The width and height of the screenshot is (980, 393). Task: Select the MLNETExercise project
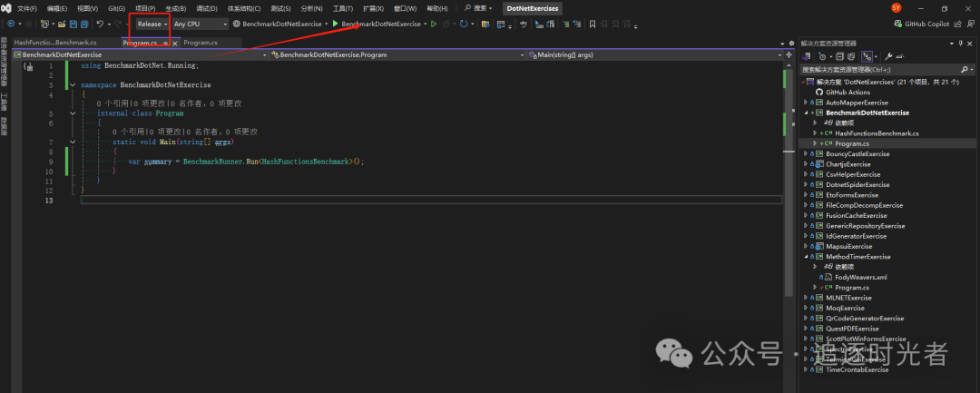point(848,298)
